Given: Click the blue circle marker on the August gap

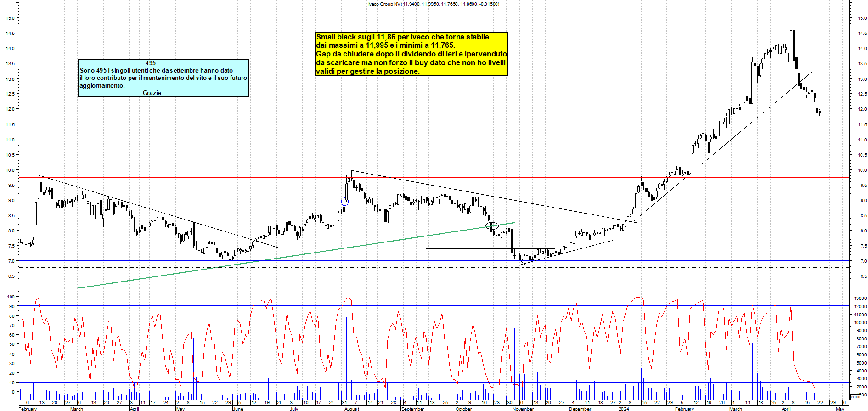Looking at the screenshot, I should pyautogui.click(x=345, y=202).
